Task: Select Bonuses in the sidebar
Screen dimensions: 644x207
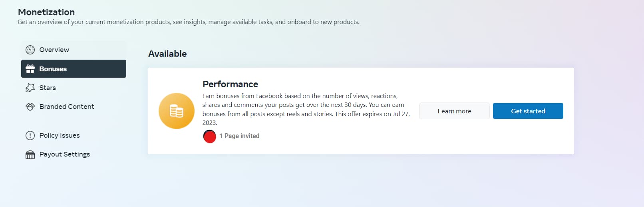Action: point(74,69)
